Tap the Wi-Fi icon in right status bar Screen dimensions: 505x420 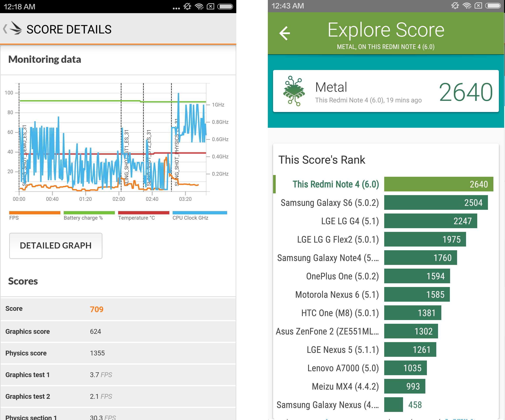click(x=467, y=5)
